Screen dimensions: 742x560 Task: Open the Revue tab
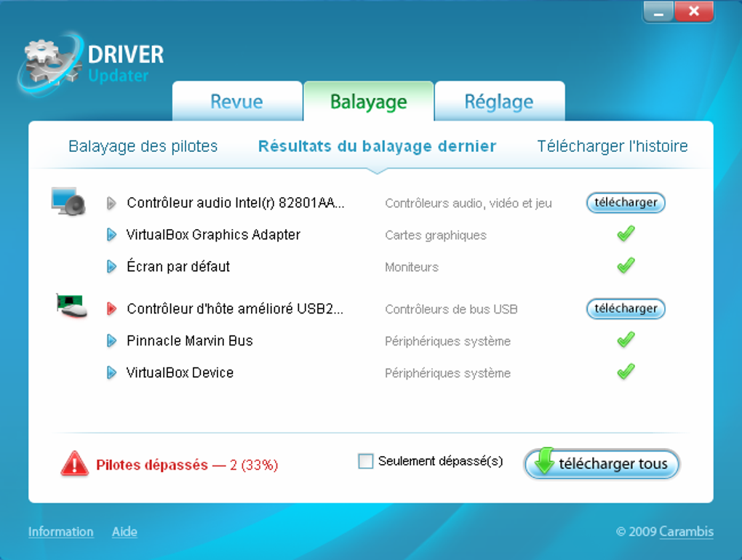[x=237, y=101]
